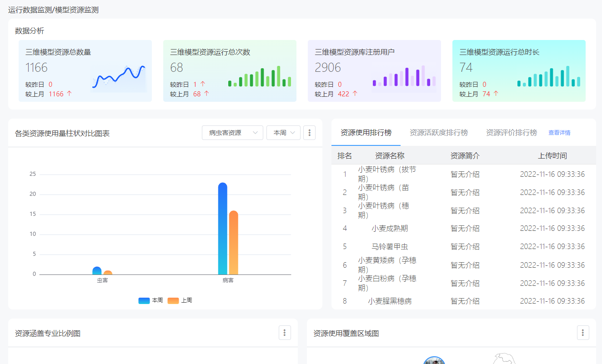Click the orange 上周 bar for 病害
The width and height of the screenshot is (602, 364).
[233, 243]
